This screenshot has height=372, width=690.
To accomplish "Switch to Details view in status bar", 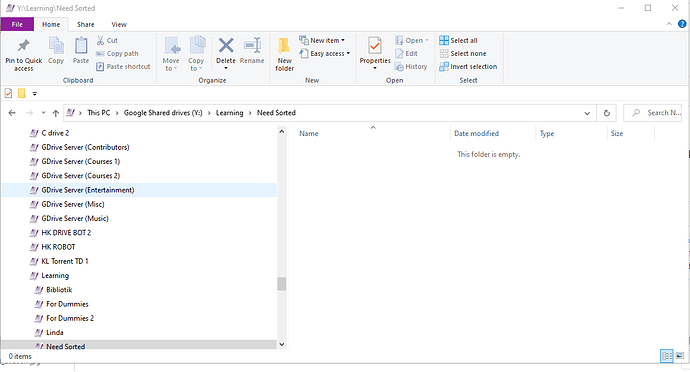I will pos(667,356).
